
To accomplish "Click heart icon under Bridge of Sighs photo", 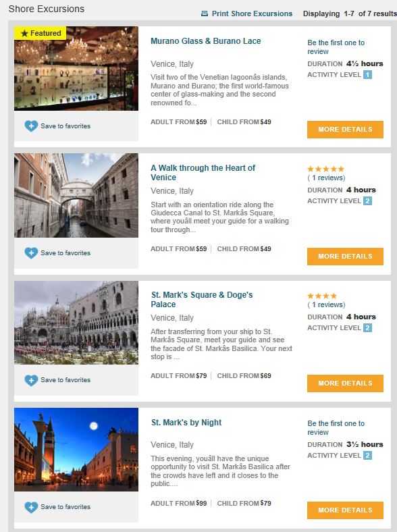I will point(31,253).
